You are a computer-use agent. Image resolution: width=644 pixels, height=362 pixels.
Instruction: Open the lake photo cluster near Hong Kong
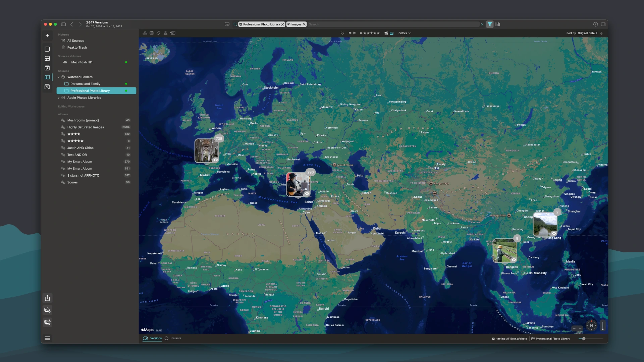tap(545, 224)
